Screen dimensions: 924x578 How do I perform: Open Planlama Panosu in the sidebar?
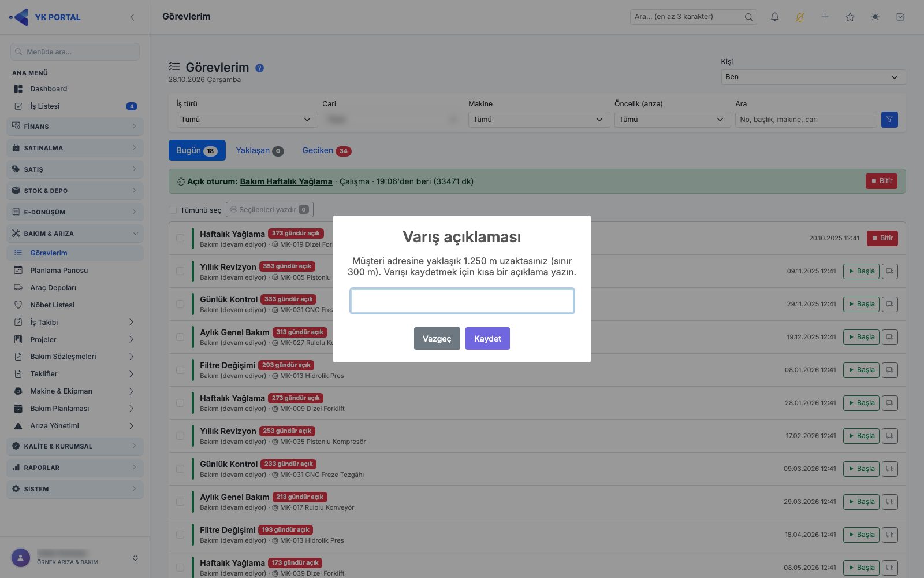tap(59, 271)
